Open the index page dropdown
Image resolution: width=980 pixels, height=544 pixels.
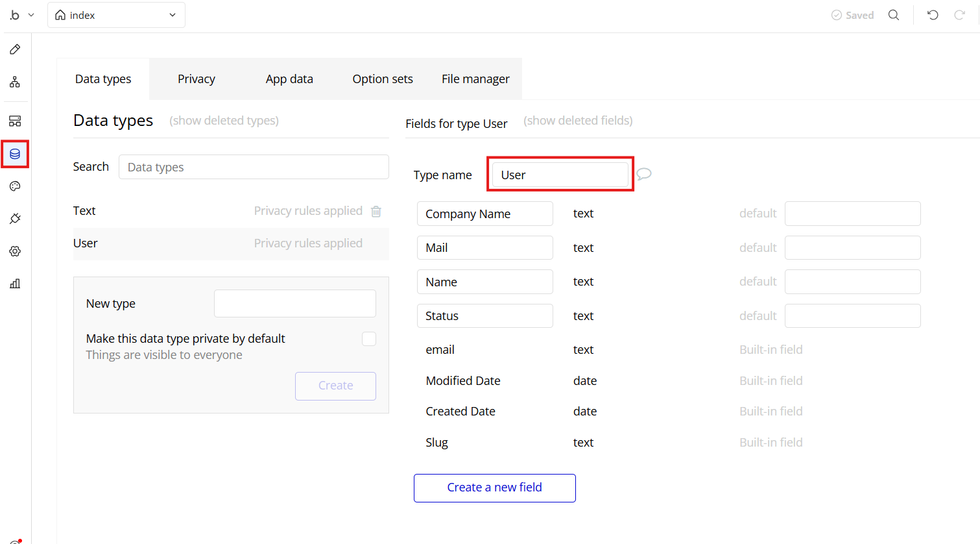click(x=116, y=15)
